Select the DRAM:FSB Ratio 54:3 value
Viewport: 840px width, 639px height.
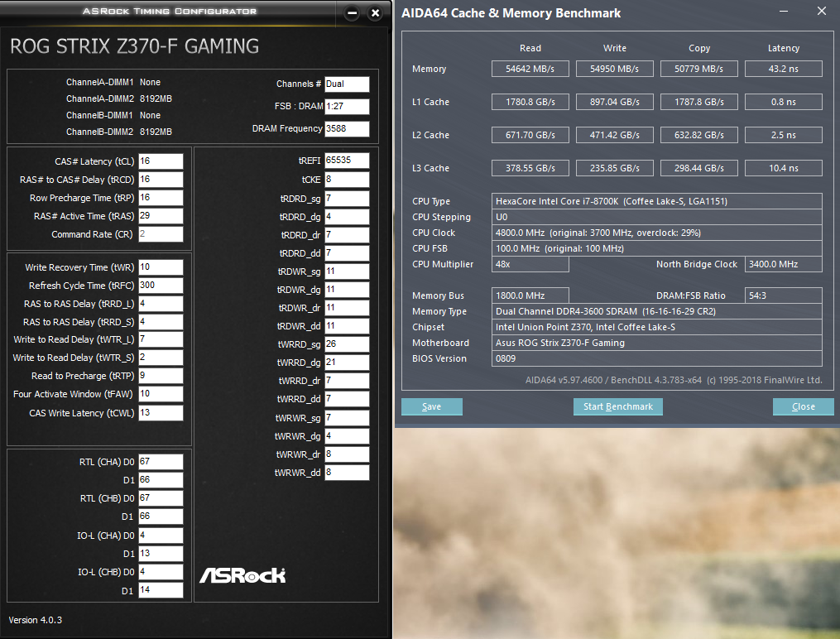click(783, 295)
